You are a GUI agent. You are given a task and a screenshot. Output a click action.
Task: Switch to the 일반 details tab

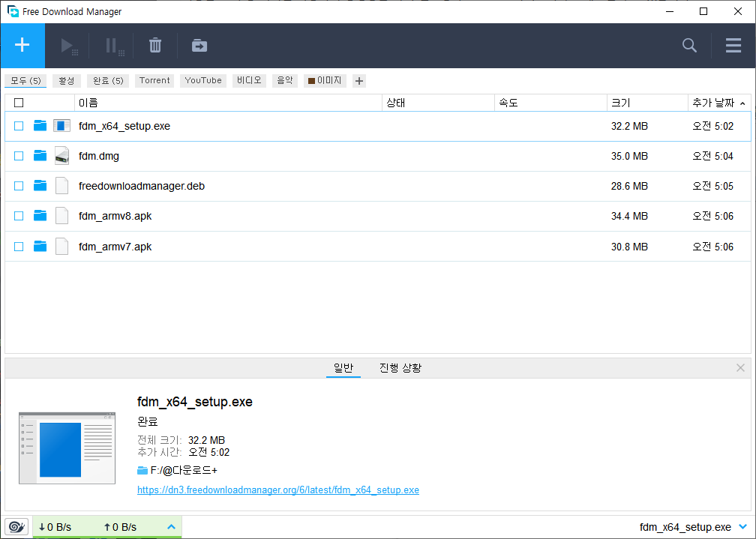(x=343, y=368)
